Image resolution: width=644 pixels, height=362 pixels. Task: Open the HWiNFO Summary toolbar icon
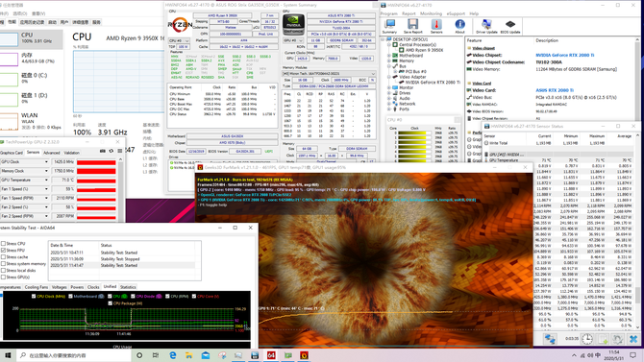click(389, 26)
